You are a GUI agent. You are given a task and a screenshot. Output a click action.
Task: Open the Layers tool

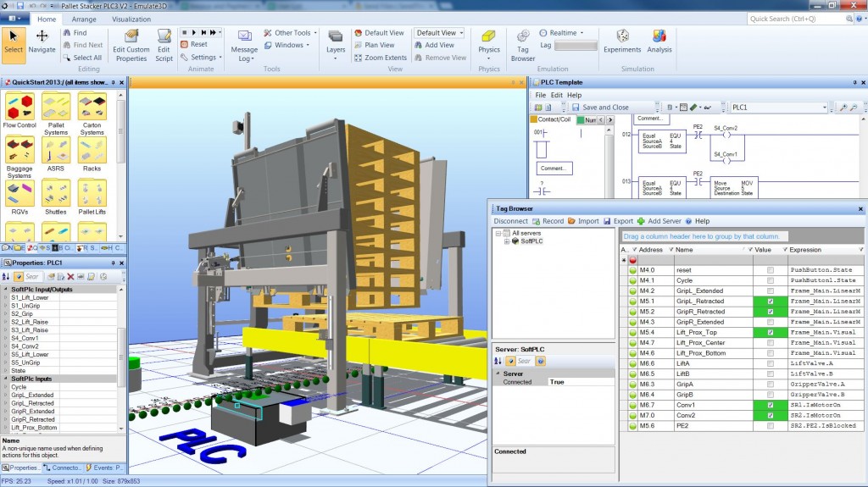point(336,46)
